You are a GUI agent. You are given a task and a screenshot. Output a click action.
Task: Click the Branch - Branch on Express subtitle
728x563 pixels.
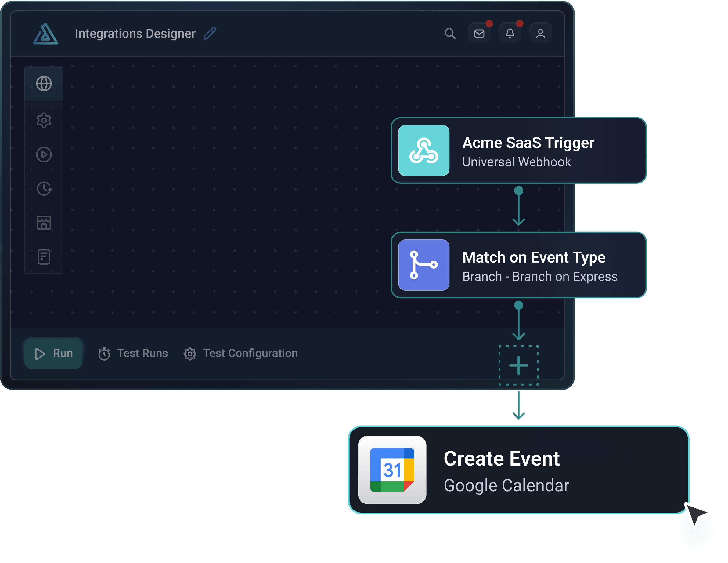540,277
